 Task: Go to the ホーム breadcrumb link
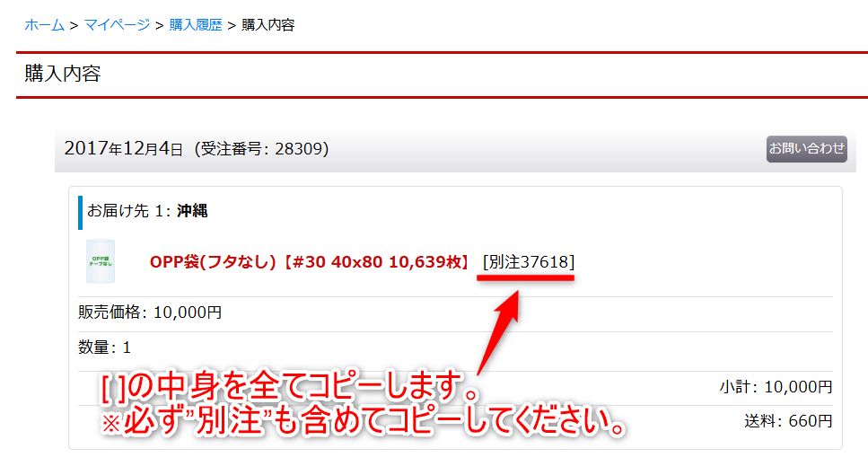point(44,25)
